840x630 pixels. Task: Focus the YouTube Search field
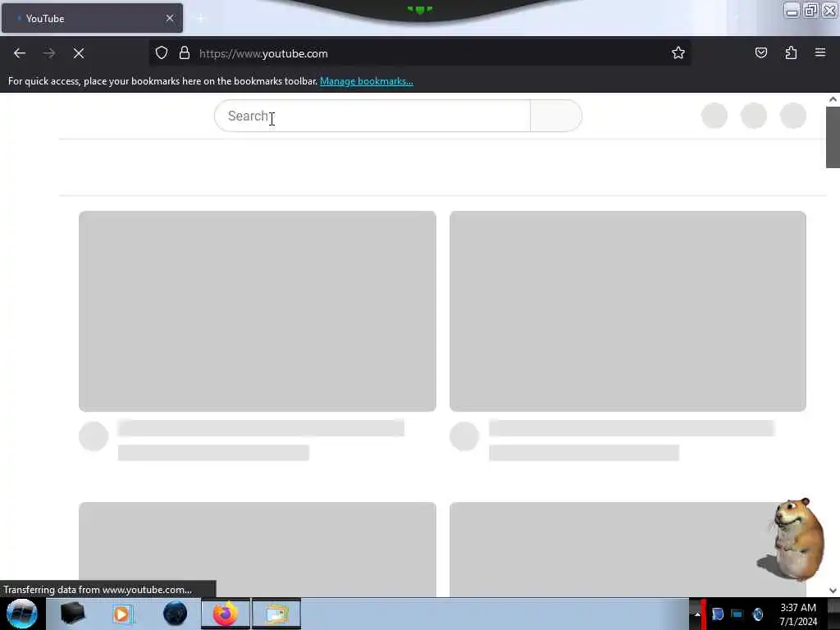(x=372, y=116)
